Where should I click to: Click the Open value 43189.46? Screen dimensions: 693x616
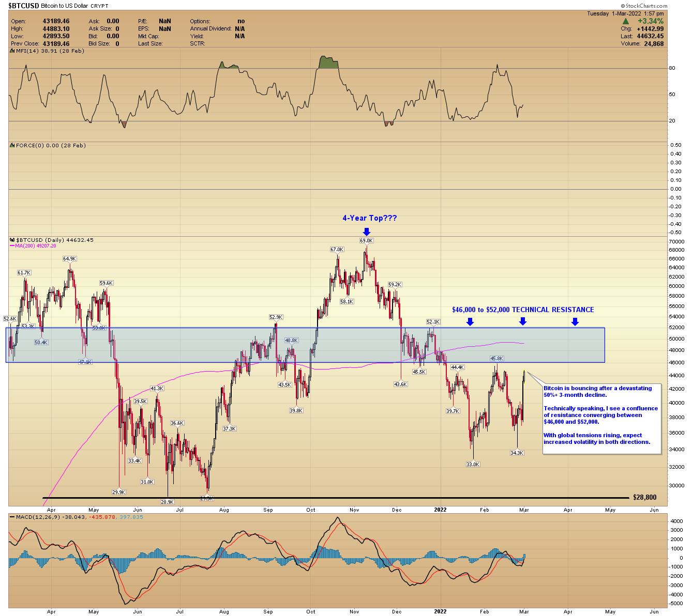(x=56, y=21)
